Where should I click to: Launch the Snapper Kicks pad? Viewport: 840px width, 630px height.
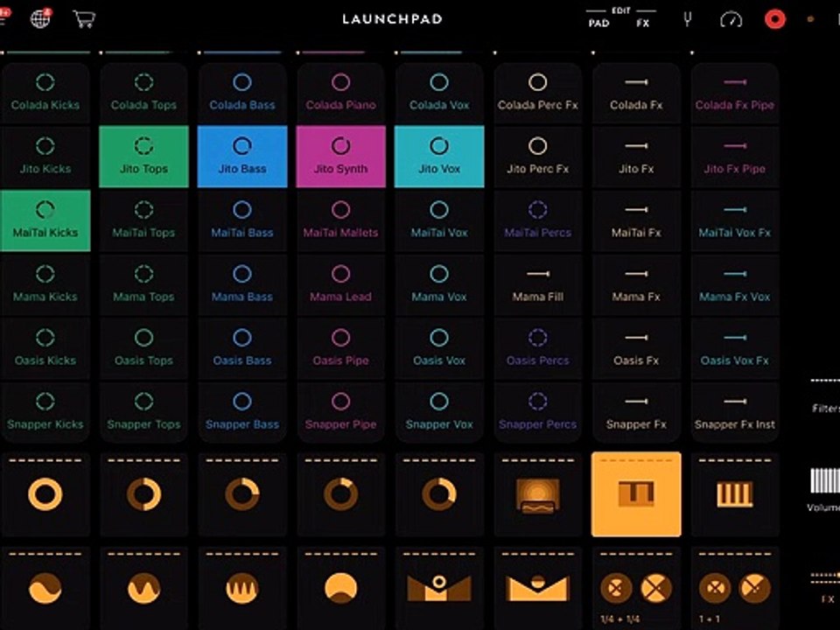click(45, 412)
